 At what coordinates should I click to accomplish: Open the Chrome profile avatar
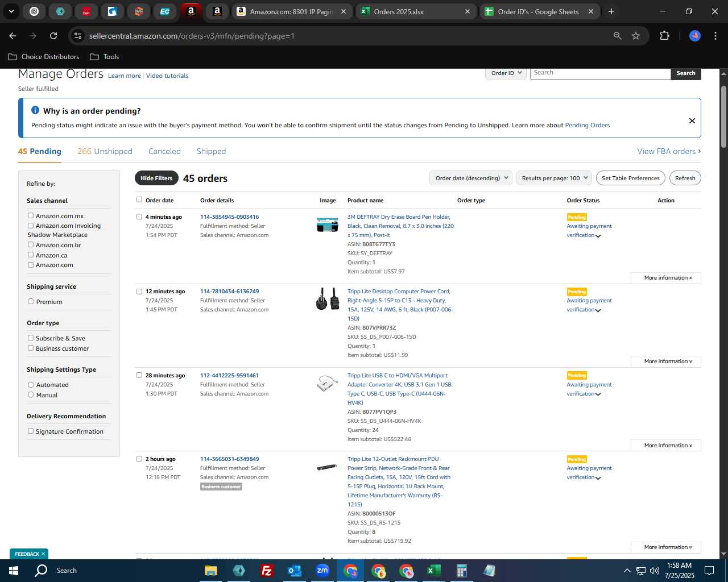click(695, 36)
